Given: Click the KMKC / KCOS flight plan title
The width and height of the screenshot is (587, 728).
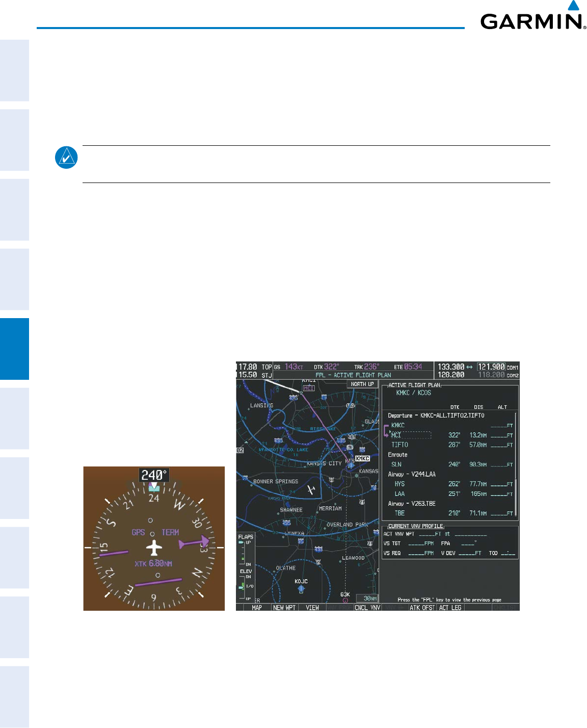Looking at the screenshot, I should click(x=414, y=393).
